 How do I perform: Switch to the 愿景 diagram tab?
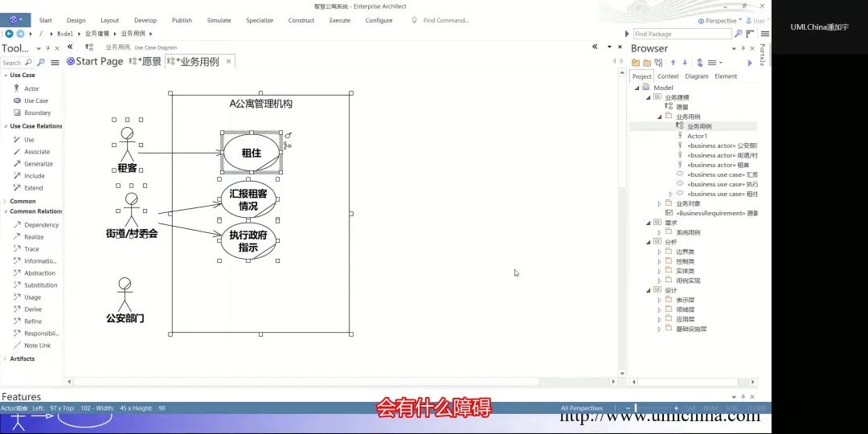point(145,61)
